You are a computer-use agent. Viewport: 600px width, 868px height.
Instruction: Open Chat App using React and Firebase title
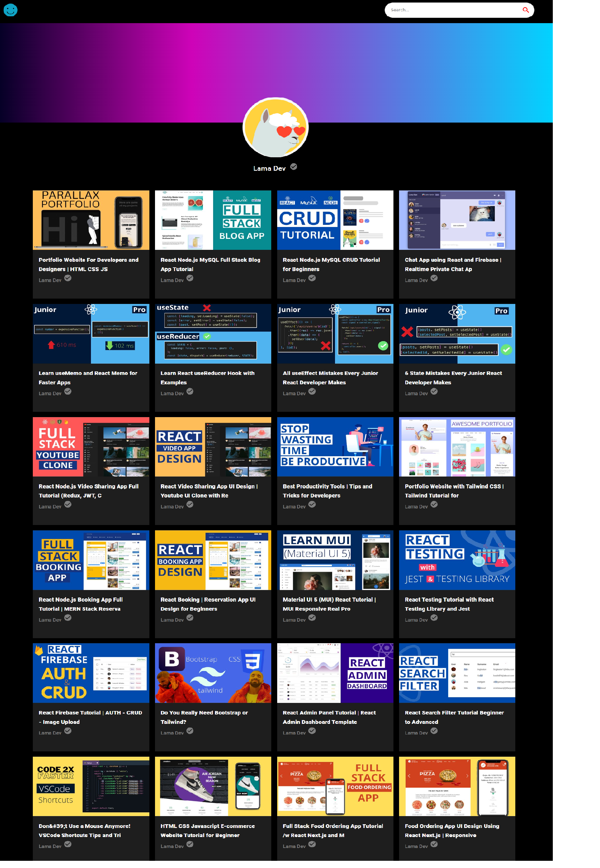click(452, 265)
